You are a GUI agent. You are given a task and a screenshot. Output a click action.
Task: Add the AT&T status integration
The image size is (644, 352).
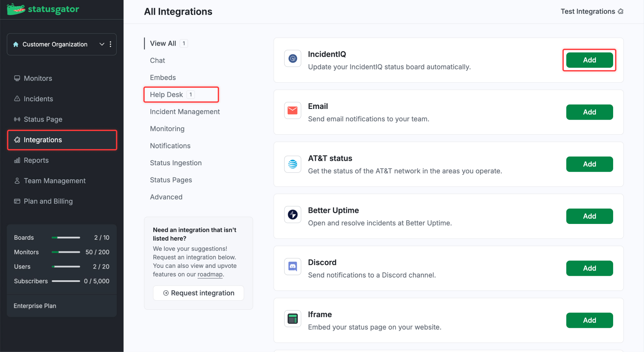point(589,164)
